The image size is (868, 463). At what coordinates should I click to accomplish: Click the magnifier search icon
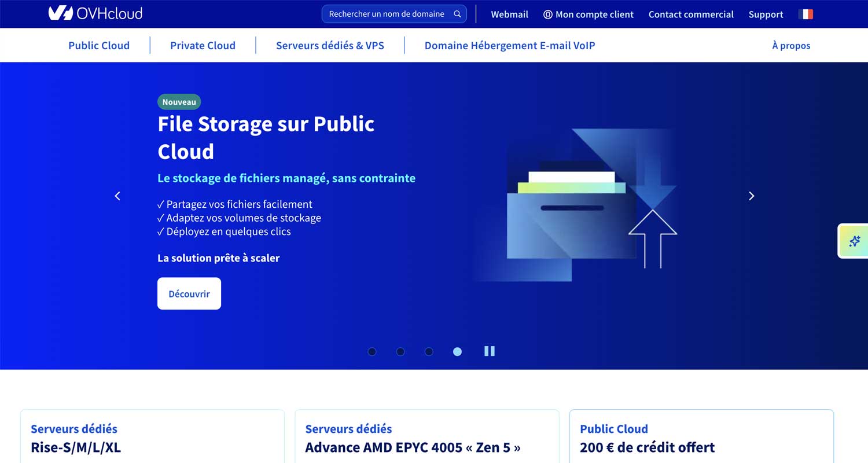(x=457, y=14)
